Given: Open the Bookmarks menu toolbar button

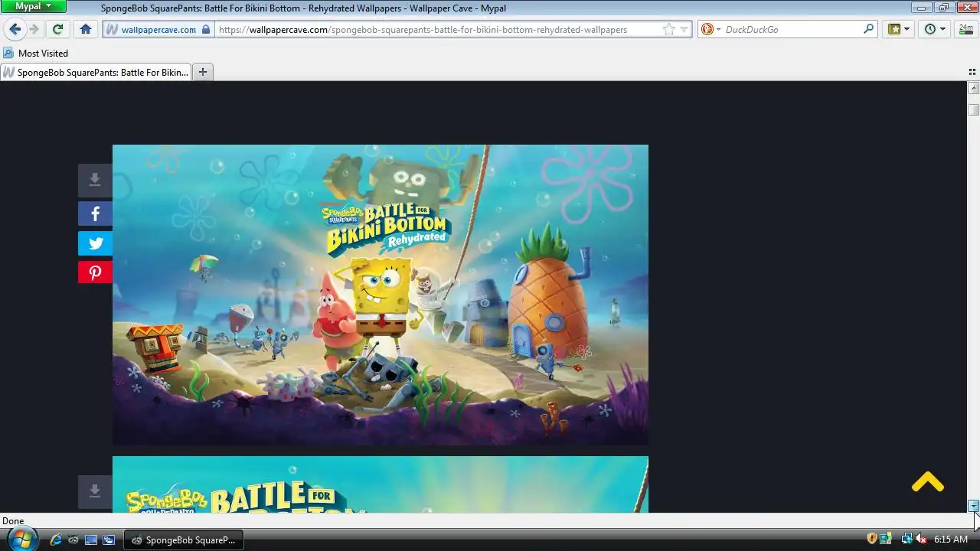Looking at the screenshot, I should click(899, 29).
